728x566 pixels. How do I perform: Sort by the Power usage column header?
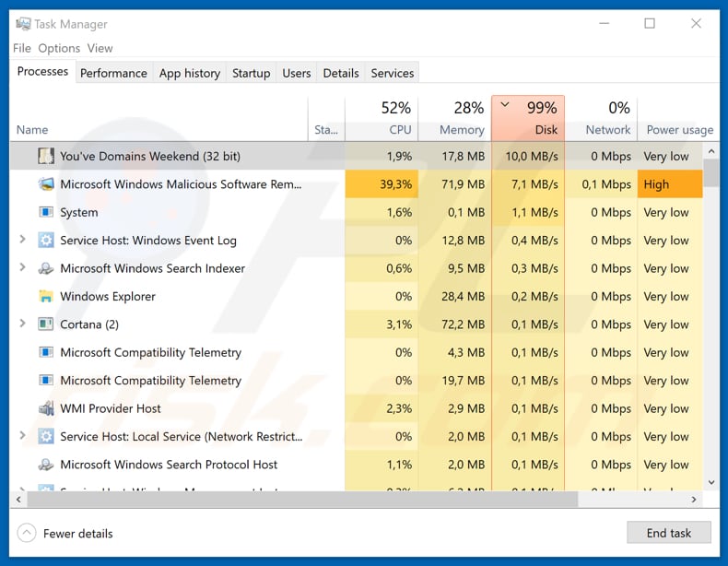679,119
